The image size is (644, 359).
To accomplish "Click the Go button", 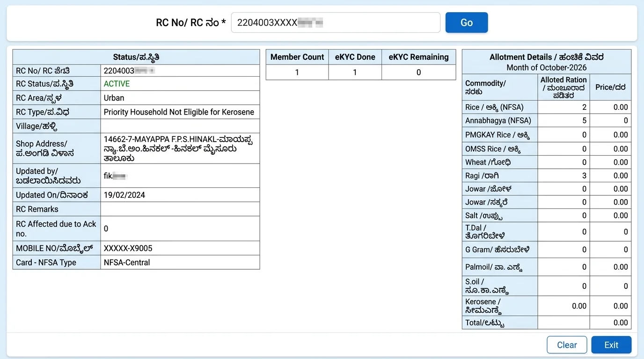I will (x=466, y=22).
